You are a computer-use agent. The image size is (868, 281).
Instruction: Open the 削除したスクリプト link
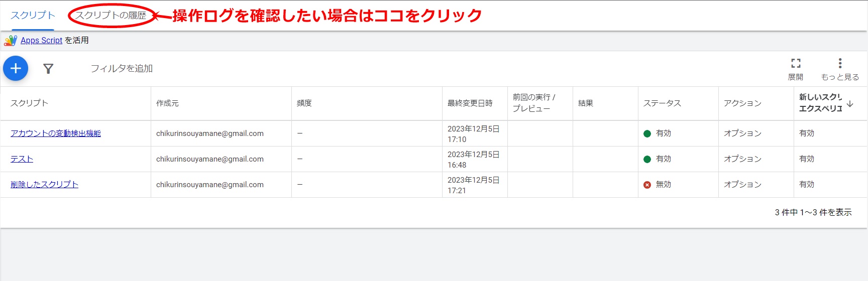[x=44, y=185]
